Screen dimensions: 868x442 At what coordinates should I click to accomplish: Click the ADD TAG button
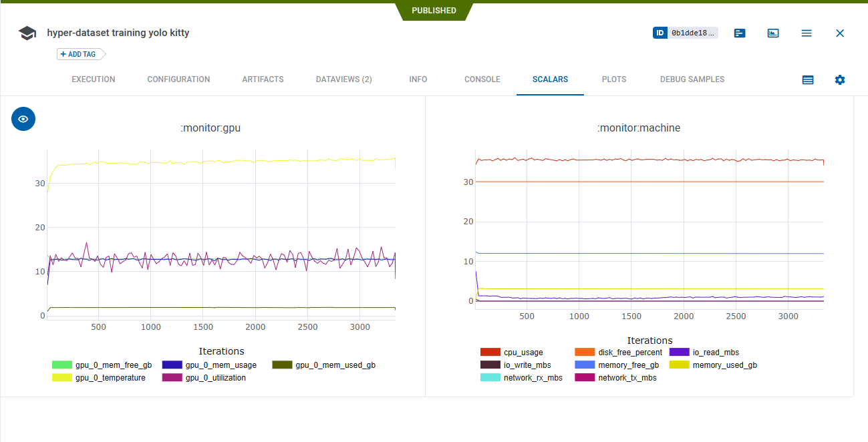(x=80, y=54)
